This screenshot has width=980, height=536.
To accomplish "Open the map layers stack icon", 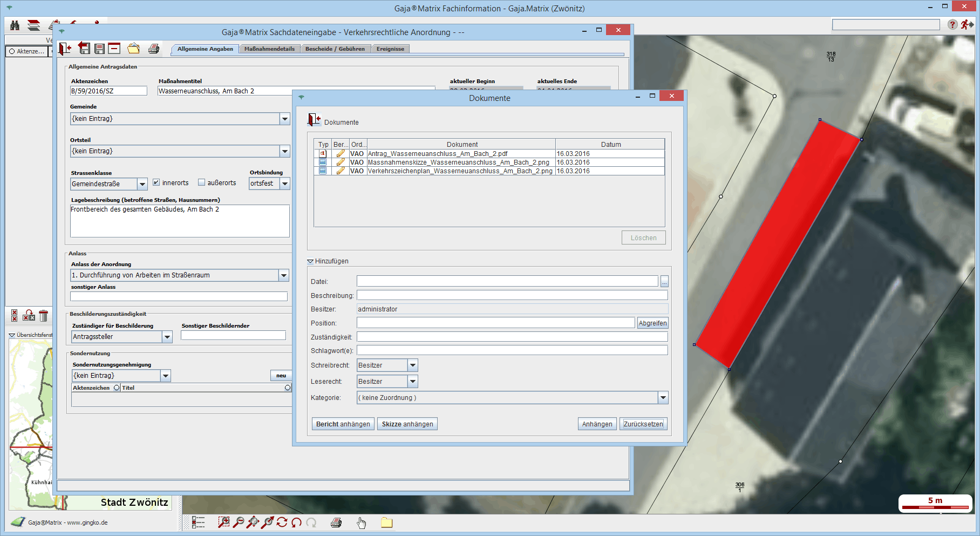I will click(33, 25).
